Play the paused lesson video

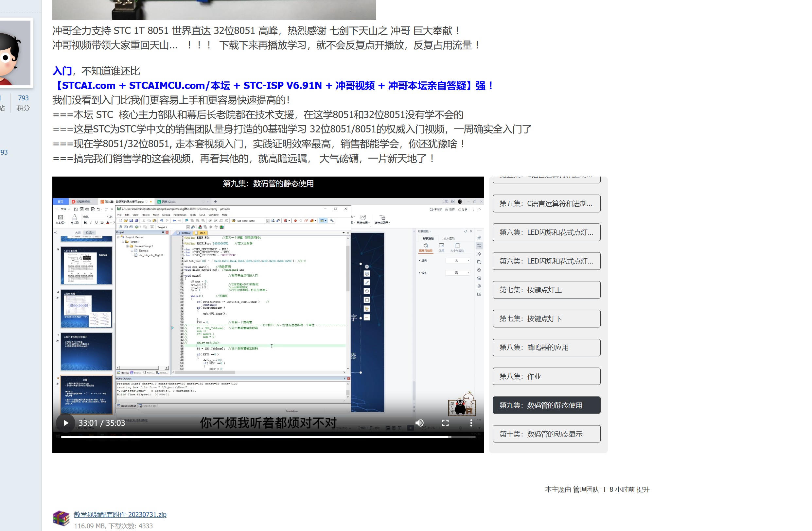coord(65,423)
